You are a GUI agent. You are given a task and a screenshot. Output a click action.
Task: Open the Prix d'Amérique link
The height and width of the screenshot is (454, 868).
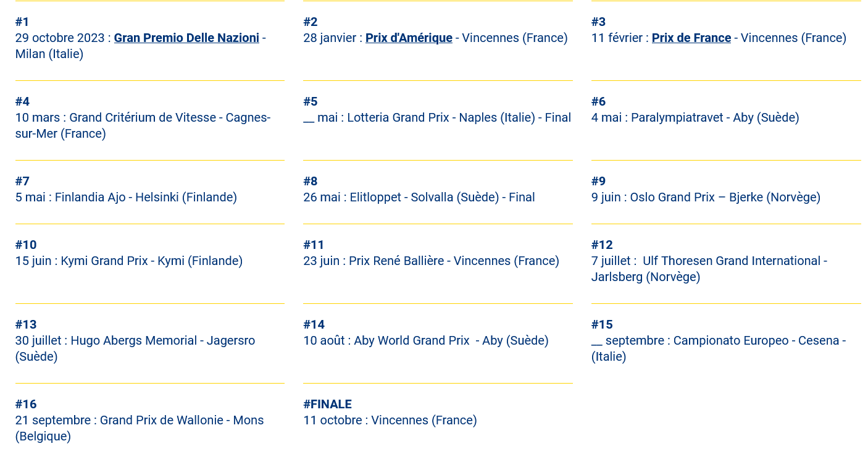click(409, 38)
